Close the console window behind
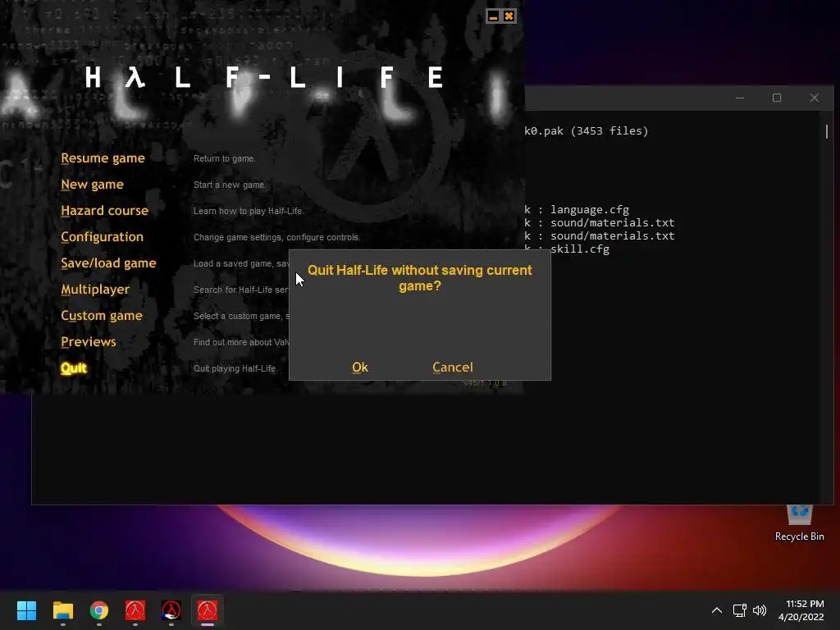840x630 pixels. [815, 98]
